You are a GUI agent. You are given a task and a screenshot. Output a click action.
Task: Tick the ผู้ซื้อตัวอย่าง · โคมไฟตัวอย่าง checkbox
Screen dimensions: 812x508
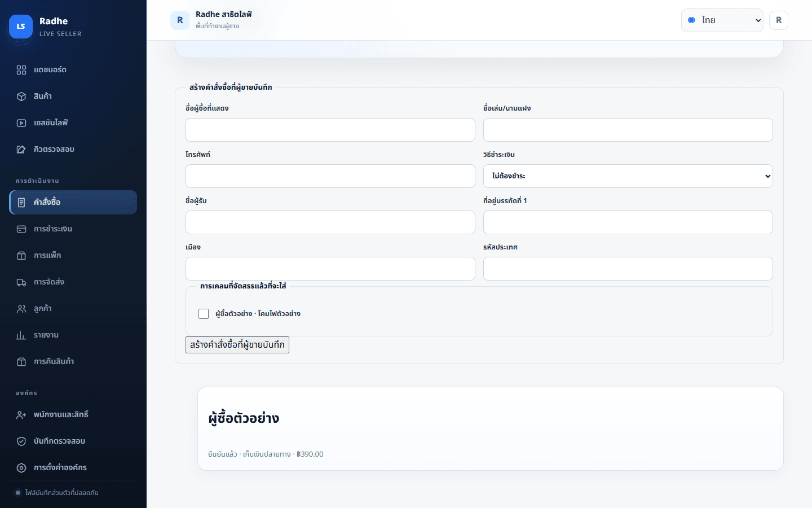click(204, 314)
